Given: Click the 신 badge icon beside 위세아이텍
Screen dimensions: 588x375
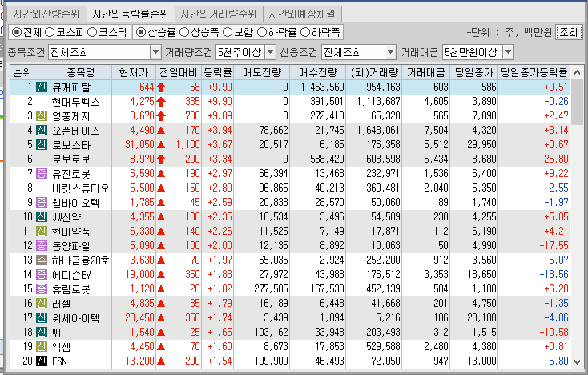Looking at the screenshot, I should tap(41, 317).
